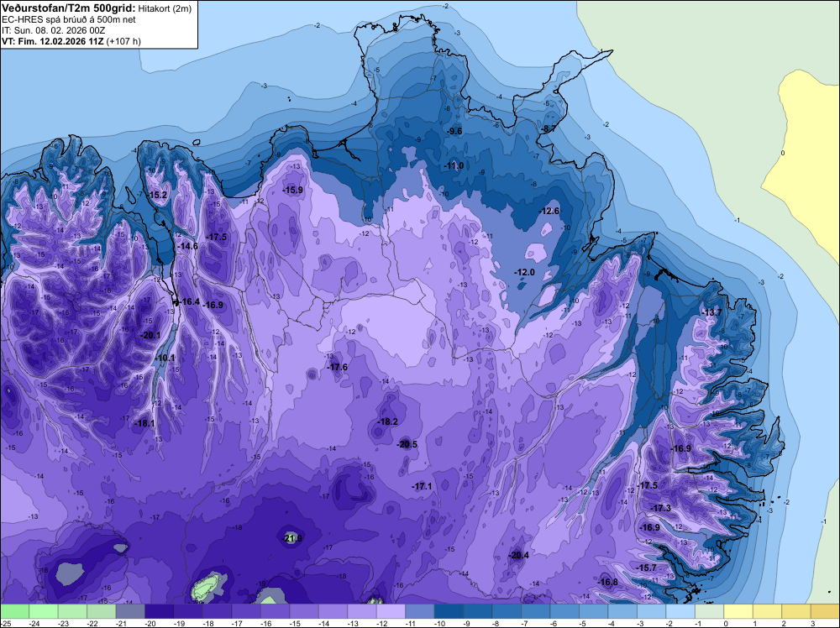This screenshot has height=628, width=840.
Task: Select the initial time "IT: Sun. 08. 02. 2026 00Z"
Action: [54, 30]
